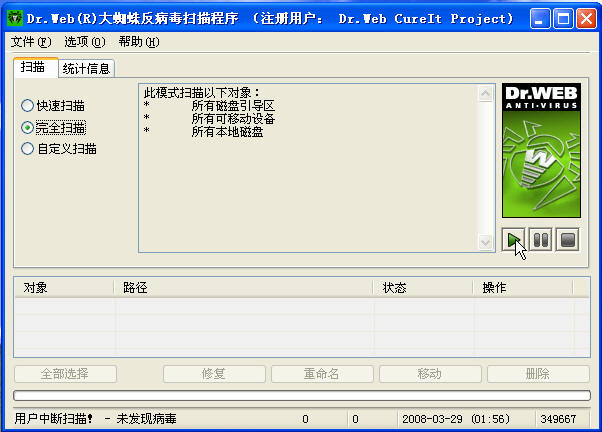Image resolution: width=602 pixels, height=432 pixels.
Task: Click the spider icon in the title bar
Action: [15, 18]
